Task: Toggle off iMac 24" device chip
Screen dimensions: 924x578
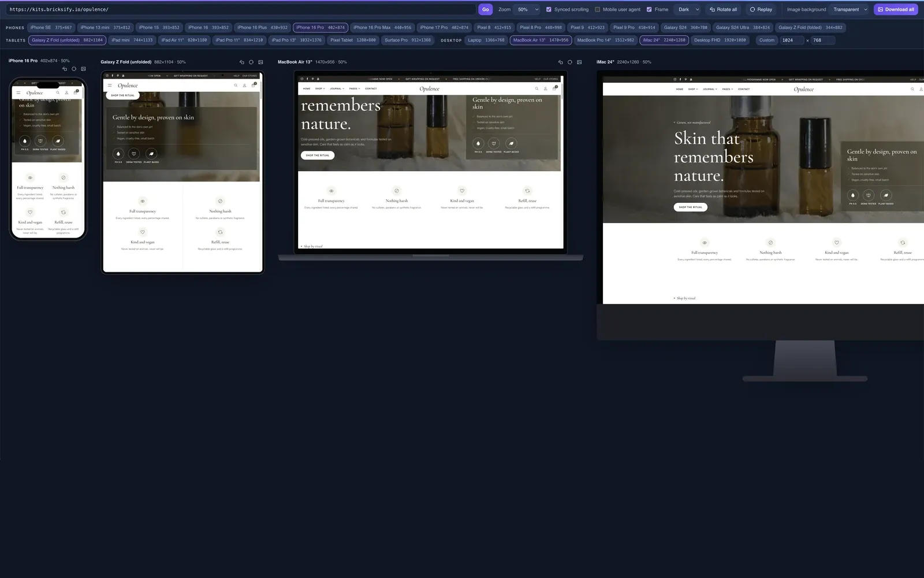Action: (x=664, y=40)
